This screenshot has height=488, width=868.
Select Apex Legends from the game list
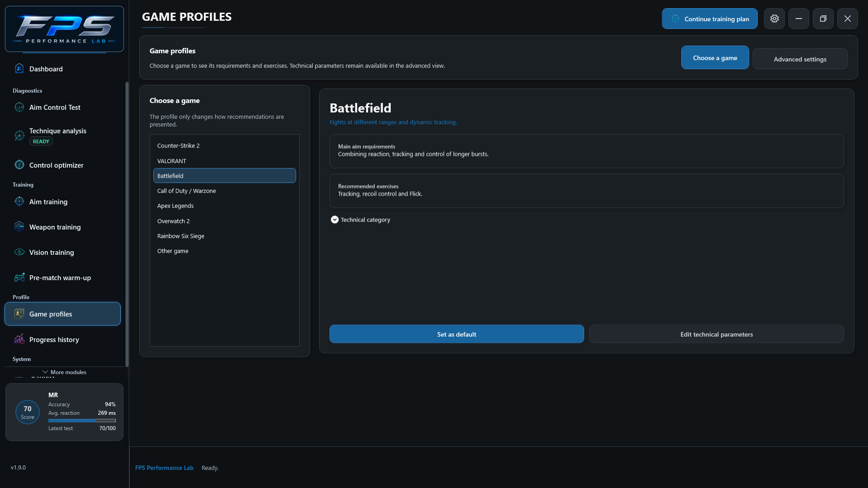(224, 206)
